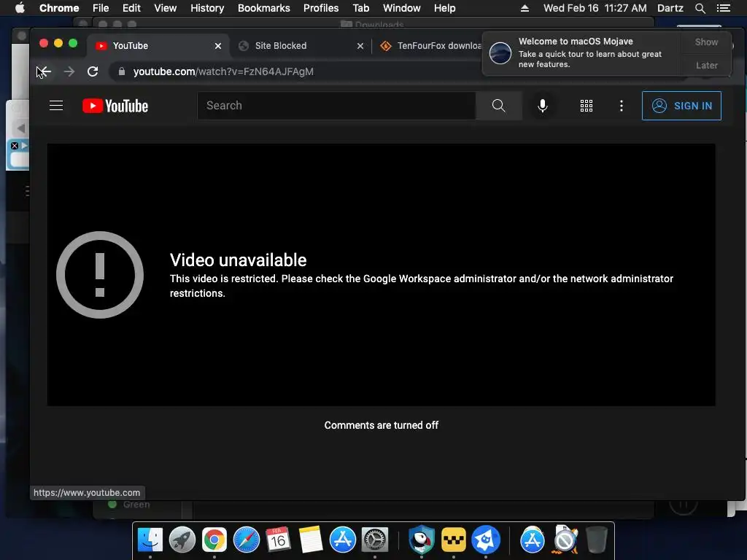Reload the page with the refresh icon
This screenshot has width=747, height=560.
click(93, 71)
